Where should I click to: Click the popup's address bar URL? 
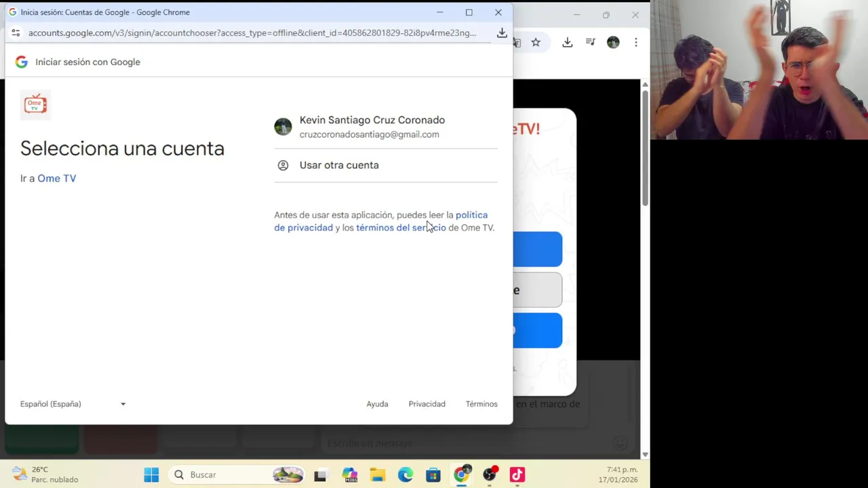pos(252,33)
